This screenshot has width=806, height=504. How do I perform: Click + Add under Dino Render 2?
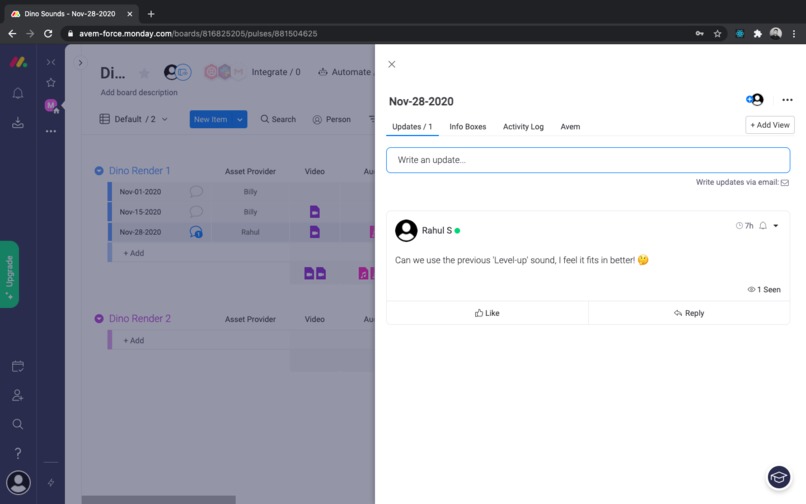pos(134,340)
